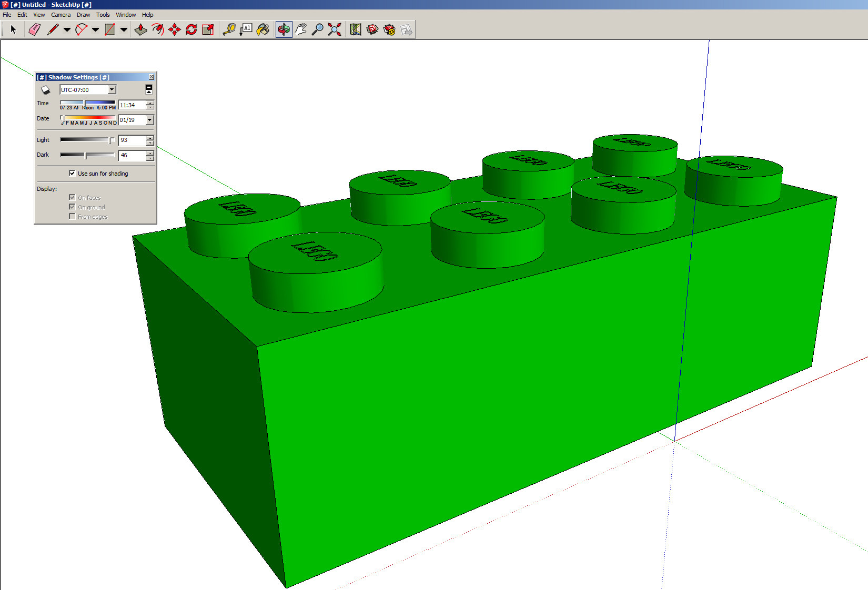Select the Rotate tool
The width and height of the screenshot is (868, 590).
click(x=191, y=29)
